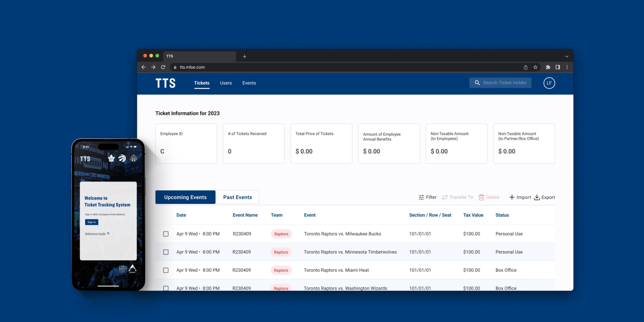Reload the page in browser
The height and width of the screenshot is (322, 644).
tap(163, 67)
